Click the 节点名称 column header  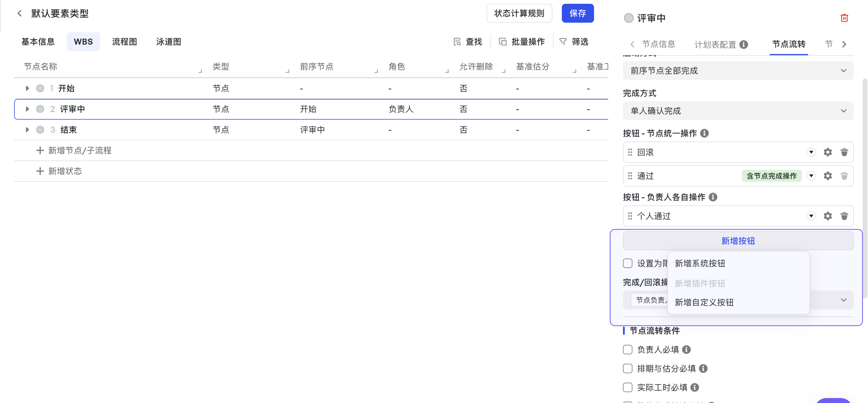pos(41,67)
